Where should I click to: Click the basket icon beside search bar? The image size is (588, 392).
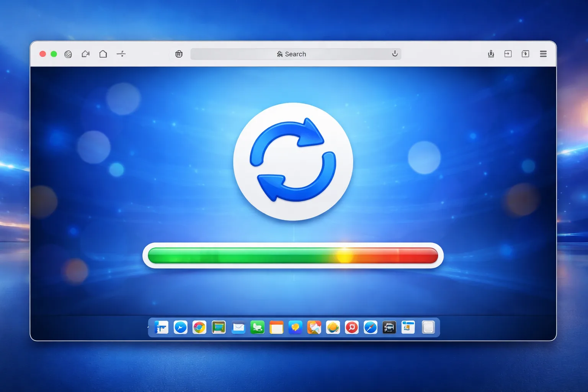179,54
